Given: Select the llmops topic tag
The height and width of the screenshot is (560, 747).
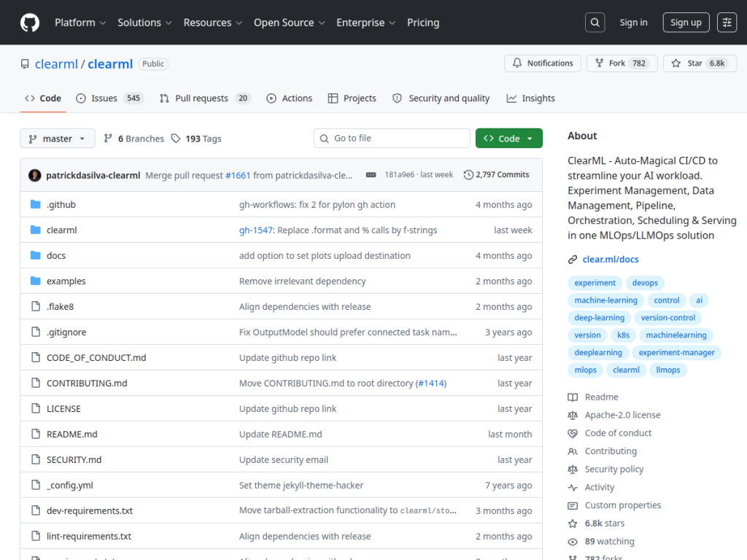Looking at the screenshot, I should (668, 370).
